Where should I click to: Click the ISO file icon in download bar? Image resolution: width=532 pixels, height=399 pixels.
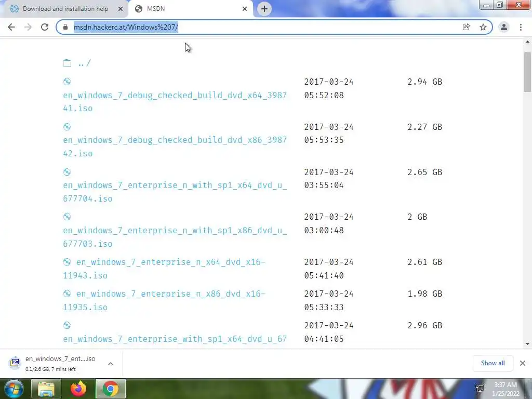coord(15,362)
